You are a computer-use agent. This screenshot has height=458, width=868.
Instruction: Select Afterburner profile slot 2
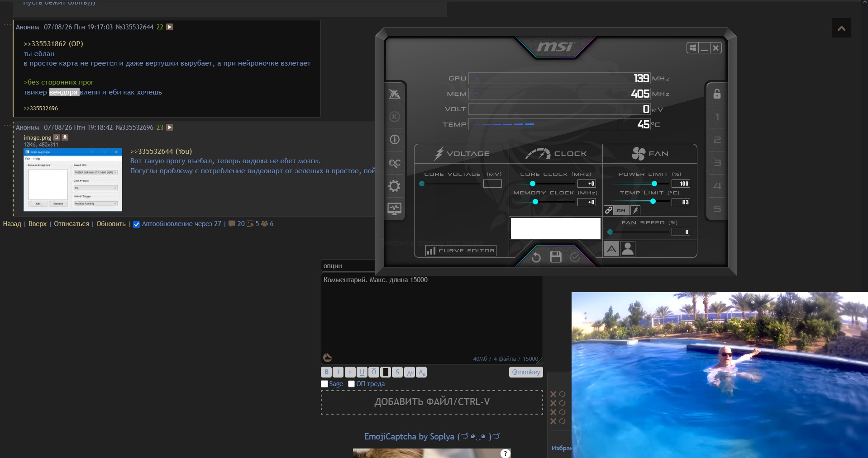pyautogui.click(x=717, y=140)
